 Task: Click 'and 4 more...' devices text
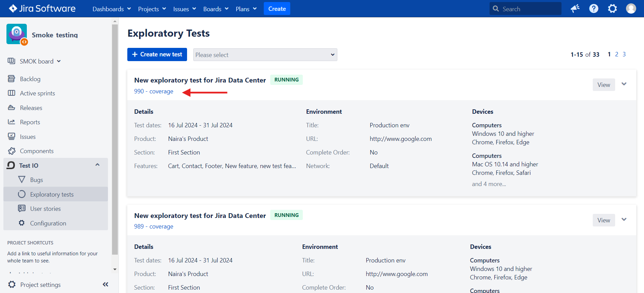(489, 184)
